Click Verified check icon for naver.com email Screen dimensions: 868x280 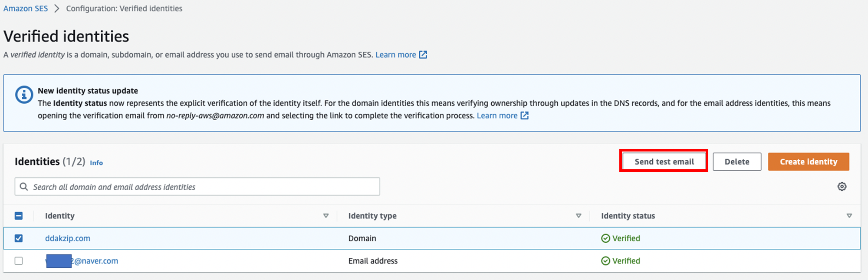tap(605, 261)
